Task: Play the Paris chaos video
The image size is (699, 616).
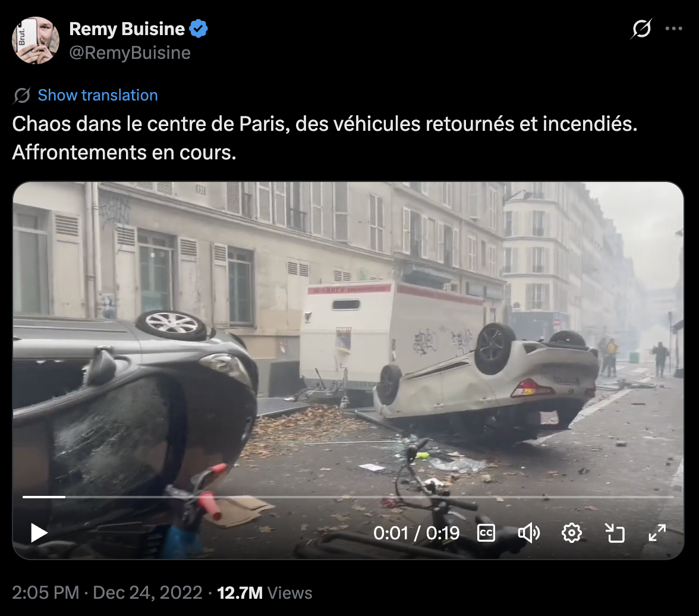Action: [x=39, y=533]
